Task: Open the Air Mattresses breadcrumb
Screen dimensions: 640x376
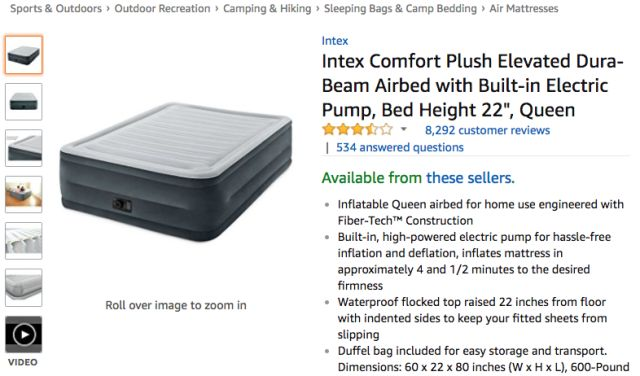Action: (x=524, y=9)
